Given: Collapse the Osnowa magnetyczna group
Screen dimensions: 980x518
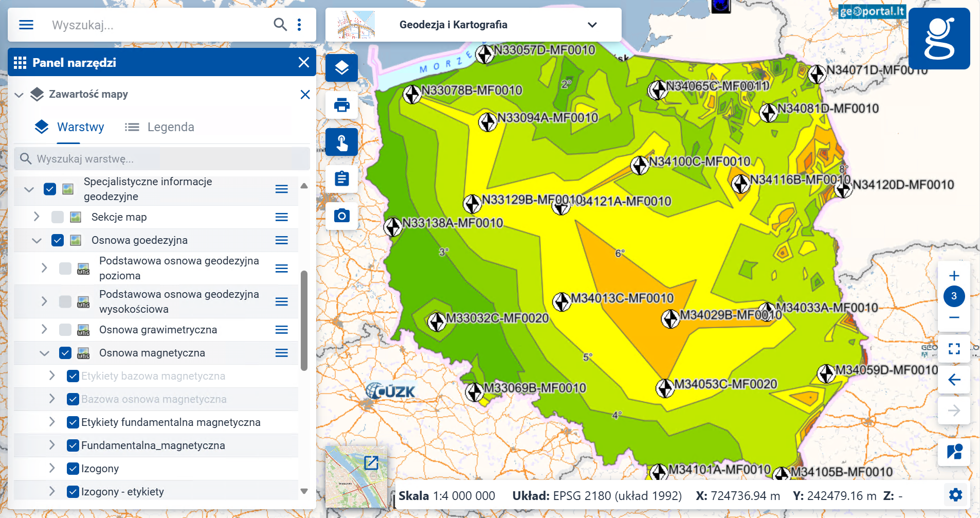Looking at the screenshot, I should pyautogui.click(x=44, y=353).
